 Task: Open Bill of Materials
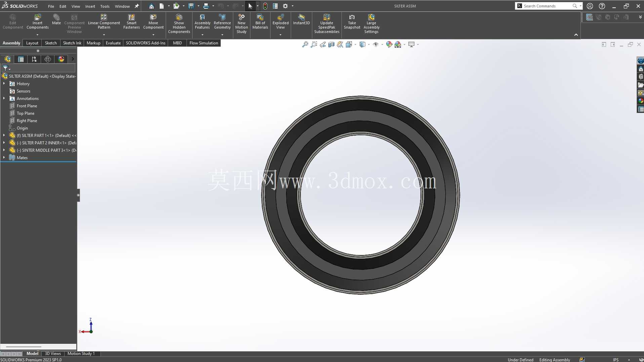[x=260, y=22]
